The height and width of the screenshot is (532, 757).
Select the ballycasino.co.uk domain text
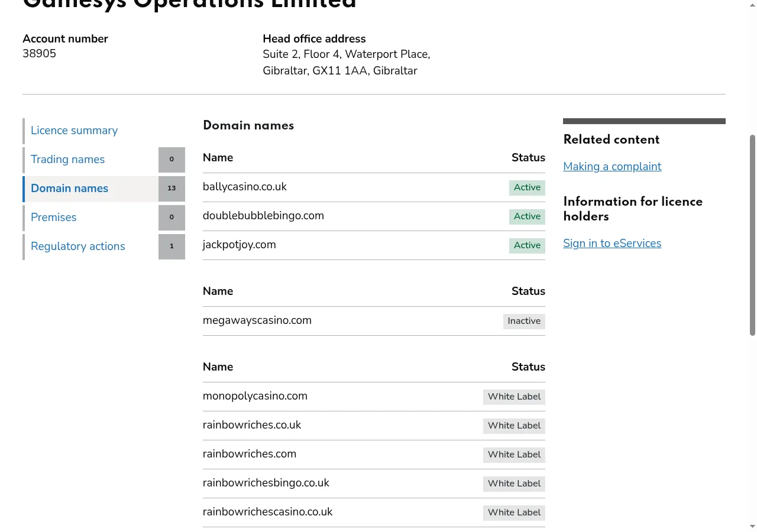tap(244, 187)
